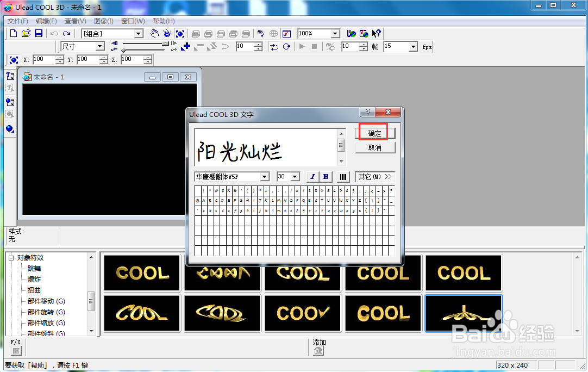588x372 pixels.
Task: Open the 文件(F) menu
Action: 17,21
